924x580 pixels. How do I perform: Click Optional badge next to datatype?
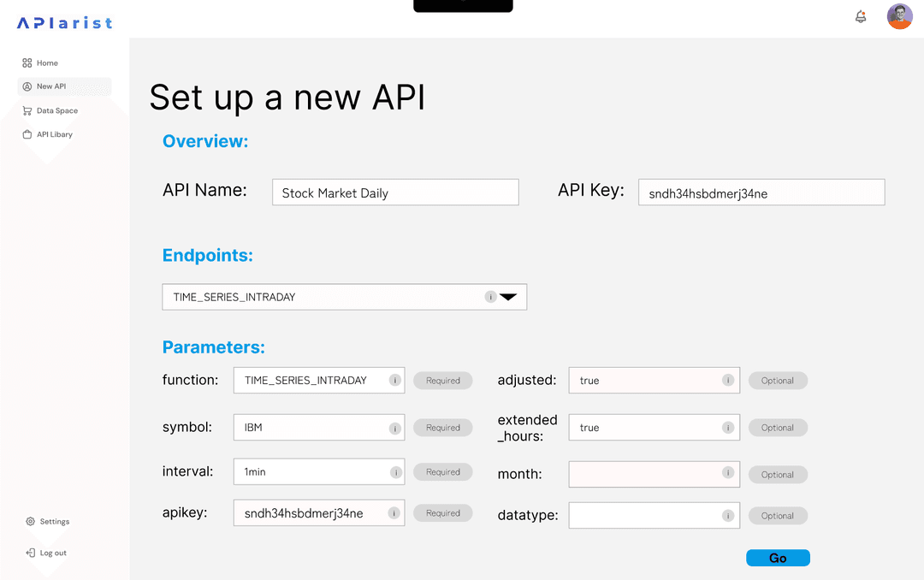tap(778, 517)
